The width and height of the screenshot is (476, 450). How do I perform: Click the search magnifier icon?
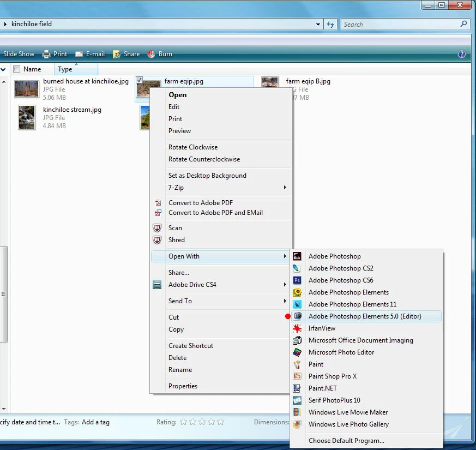click(463, 23)
